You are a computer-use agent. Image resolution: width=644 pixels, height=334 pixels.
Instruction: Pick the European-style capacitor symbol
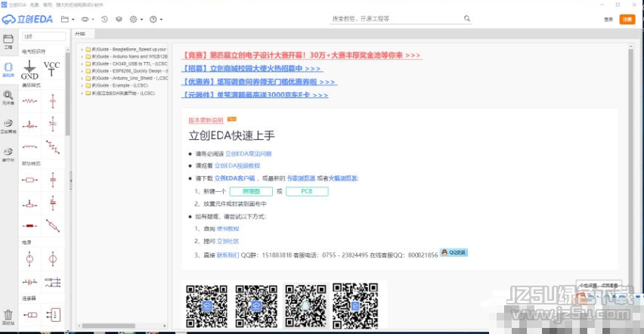[53, 180]
